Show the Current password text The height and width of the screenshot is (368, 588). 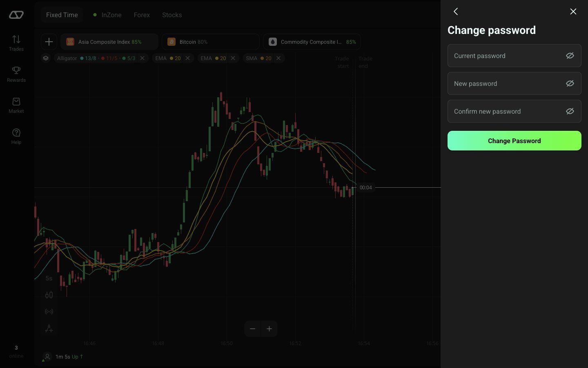570,56
